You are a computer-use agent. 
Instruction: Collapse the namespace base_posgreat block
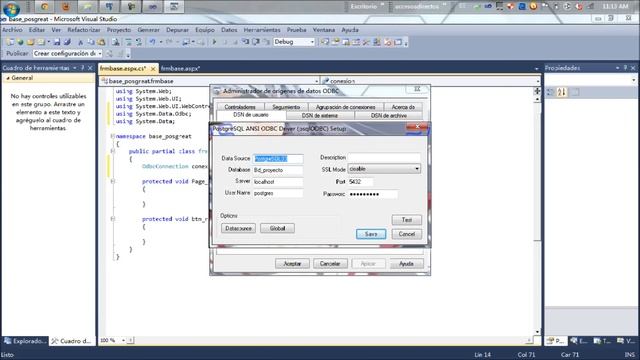point(113,136)
